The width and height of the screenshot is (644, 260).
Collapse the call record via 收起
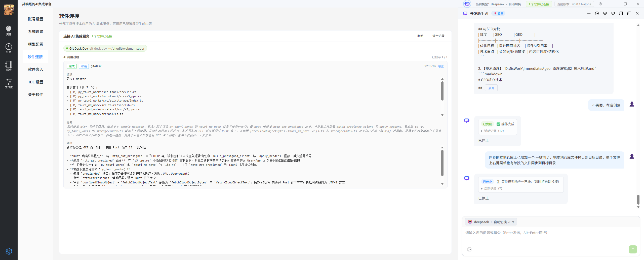[441, 67]
